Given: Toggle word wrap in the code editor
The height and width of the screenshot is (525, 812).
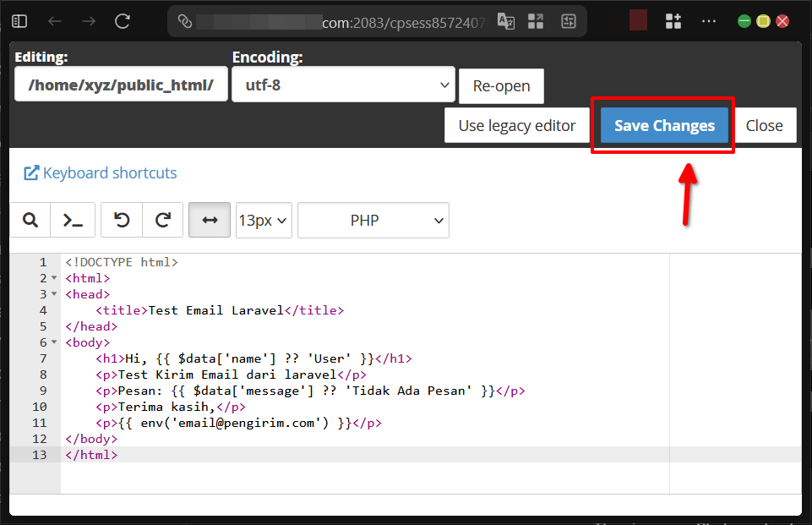Looking at the screenshot, I should tap(210, 220).
